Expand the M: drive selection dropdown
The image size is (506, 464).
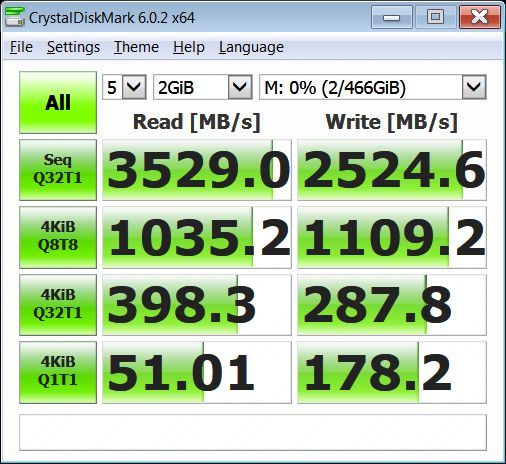(x=373, y=87)
